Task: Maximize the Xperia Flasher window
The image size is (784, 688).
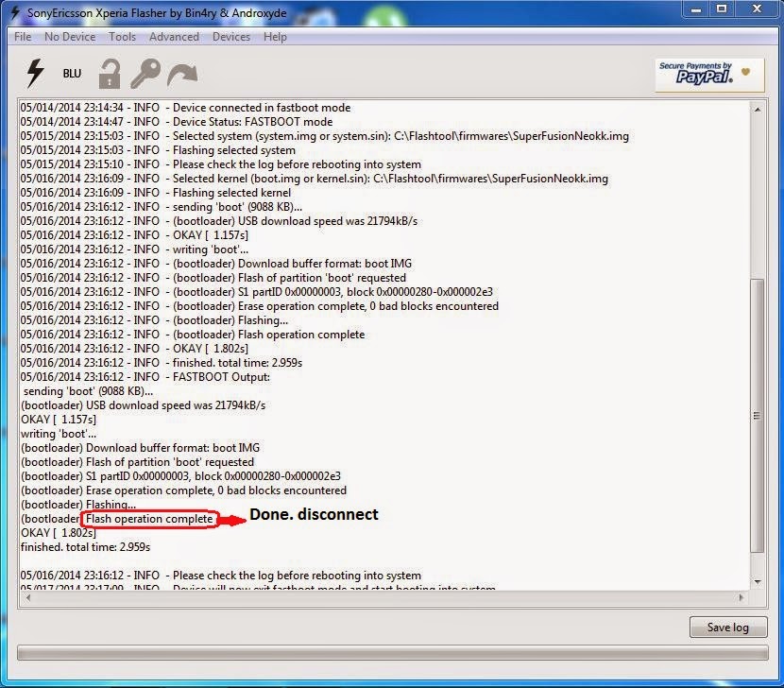Action: [x=722, y=9]
